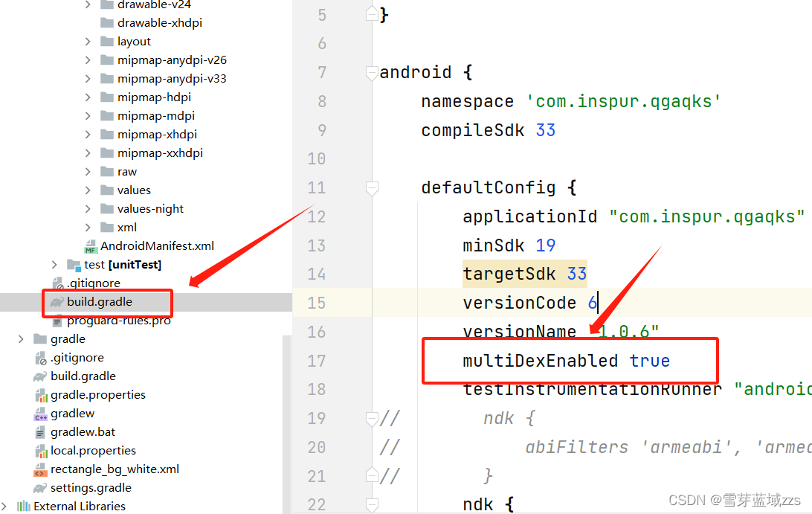Fold the defaultConfig block in the gutter
The height and width of the screenshot is (514, 812).
click(x=371, y=188)
